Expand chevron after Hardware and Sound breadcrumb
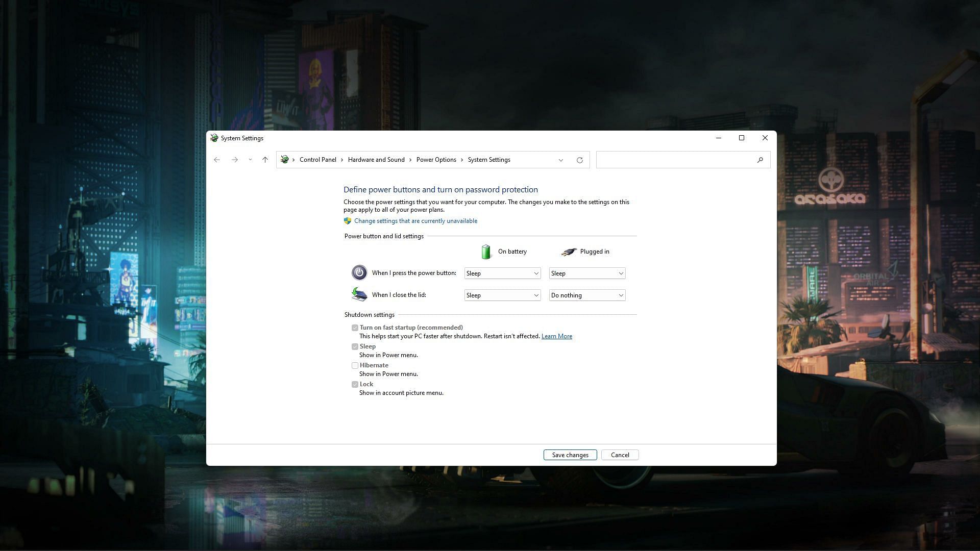 pyautogui.click(x=410, y=160)
